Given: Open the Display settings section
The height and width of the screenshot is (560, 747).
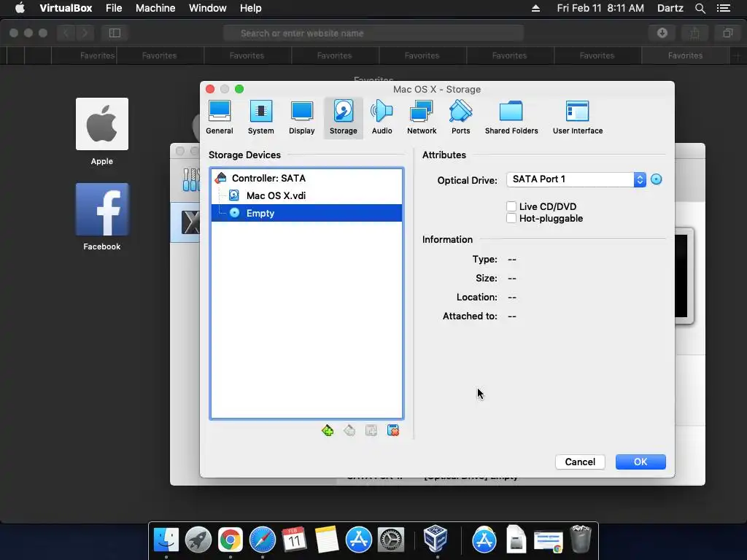Looking at the screenshot, I should pyautogui.click(x=301, y=117).
